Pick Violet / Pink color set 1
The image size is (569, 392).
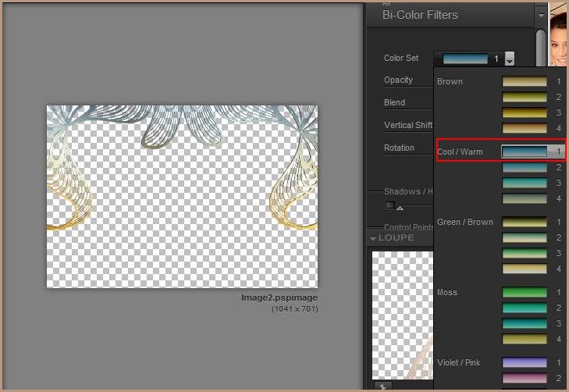(524, 362)
